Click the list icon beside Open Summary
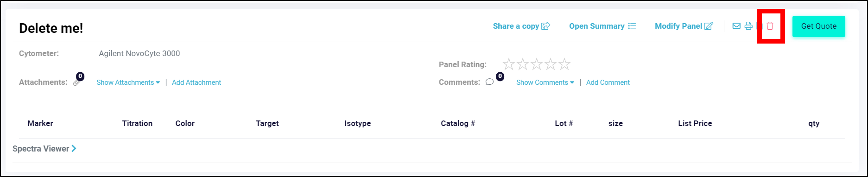 (632, 26)
